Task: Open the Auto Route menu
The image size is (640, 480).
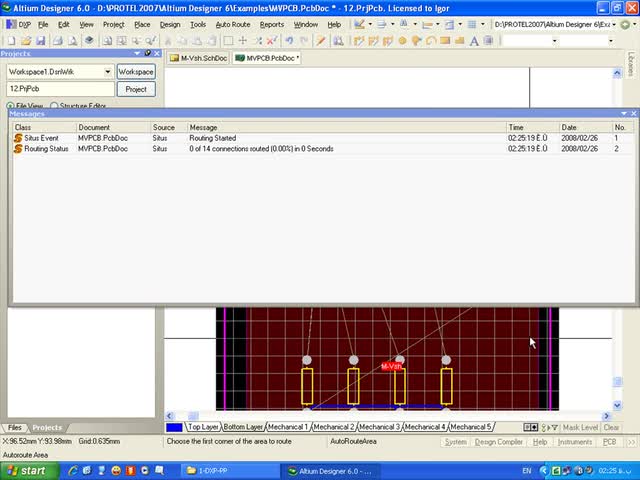Action: 233,24
